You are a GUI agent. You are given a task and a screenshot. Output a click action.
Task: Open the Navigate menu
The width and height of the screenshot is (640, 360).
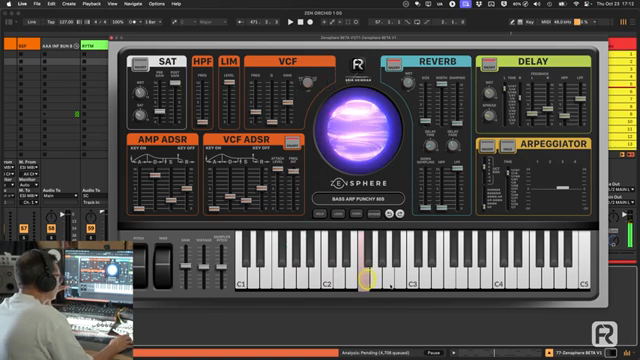133,4
